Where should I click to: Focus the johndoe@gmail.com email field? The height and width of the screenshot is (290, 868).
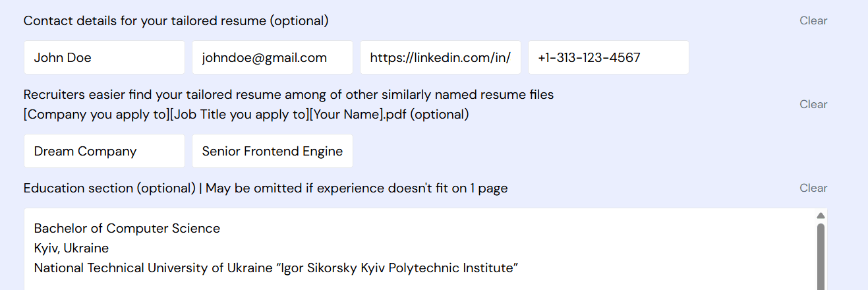[272, 57]
